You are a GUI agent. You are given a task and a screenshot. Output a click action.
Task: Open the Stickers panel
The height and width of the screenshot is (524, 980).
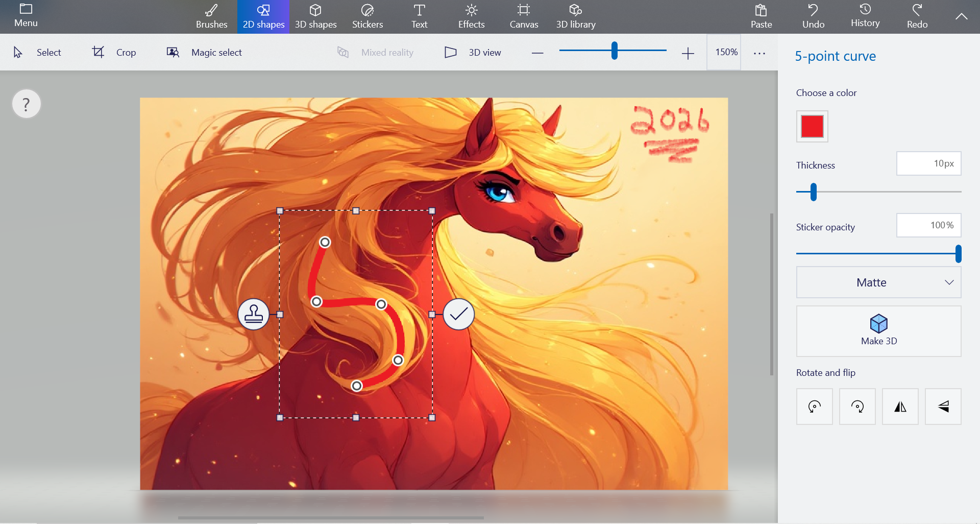coord(367,16)
